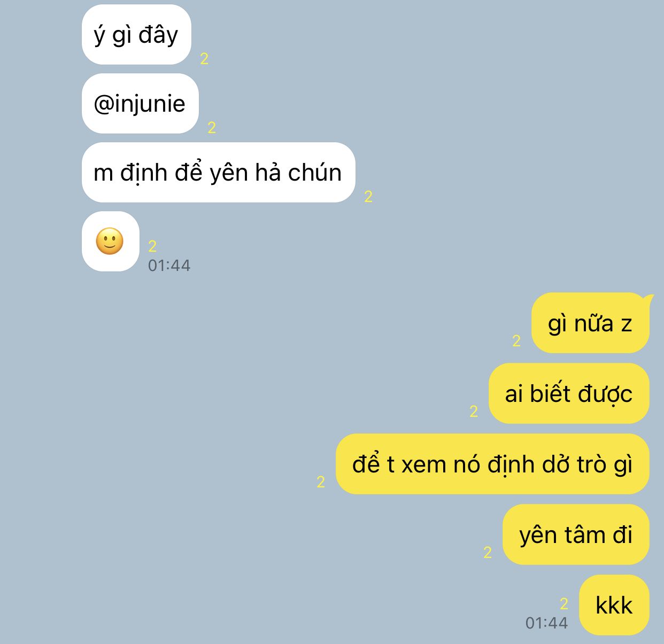The height and width of the screenshot is (644, 664).
Task: Tap unread count beside 'yên tâm đi'
Action: [488, 553]
